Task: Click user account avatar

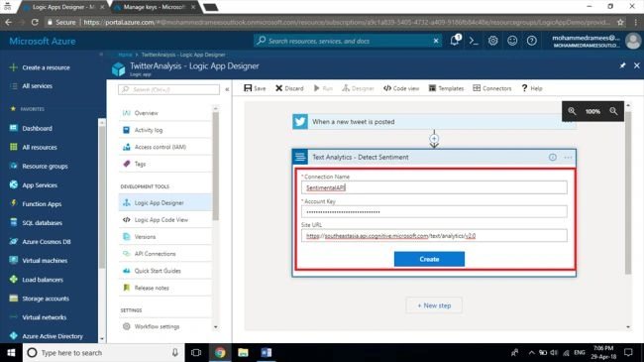Action: (633, 41)
